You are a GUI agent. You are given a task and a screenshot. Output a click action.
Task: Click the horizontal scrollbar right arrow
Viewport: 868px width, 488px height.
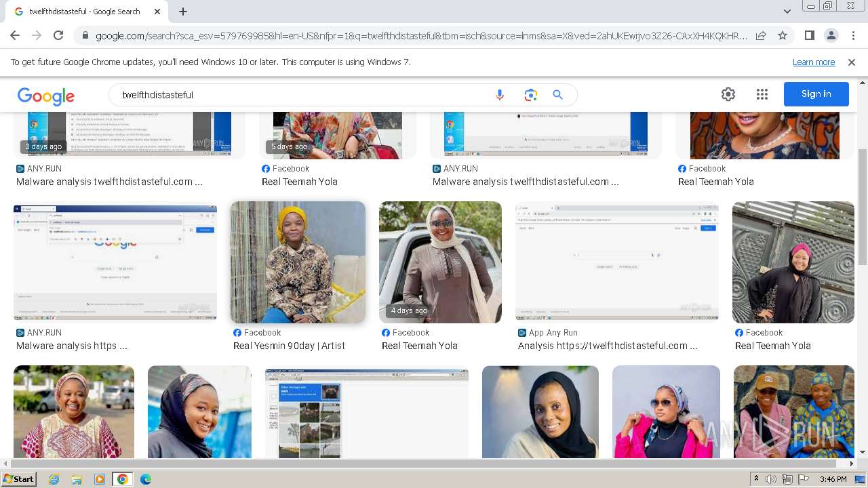[852, 464]
